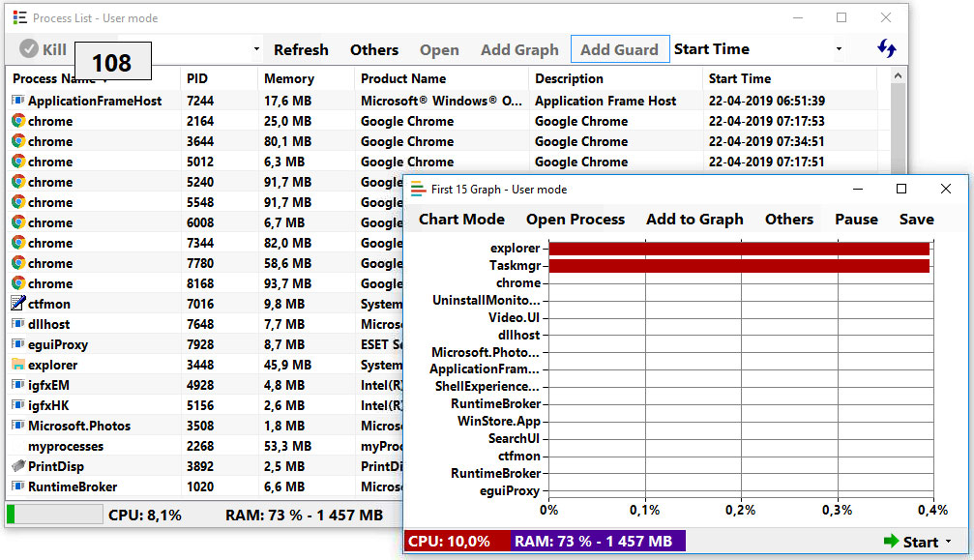Image resolution: width=974 pixels, height=560 pixels.
Task: Click the UninstallMonito... graph label
Action: point(487,301)
